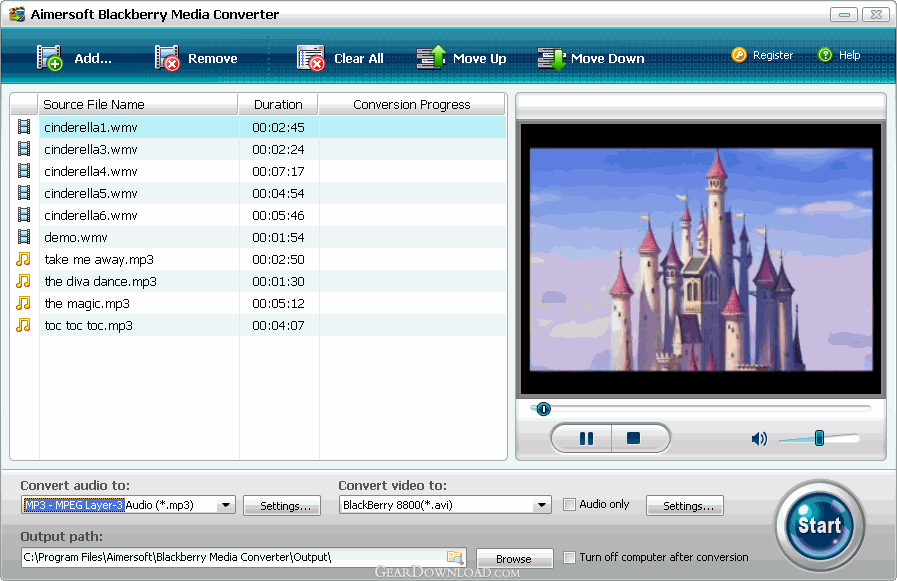Enable the Audio only checkbox

tap(569, 504)
